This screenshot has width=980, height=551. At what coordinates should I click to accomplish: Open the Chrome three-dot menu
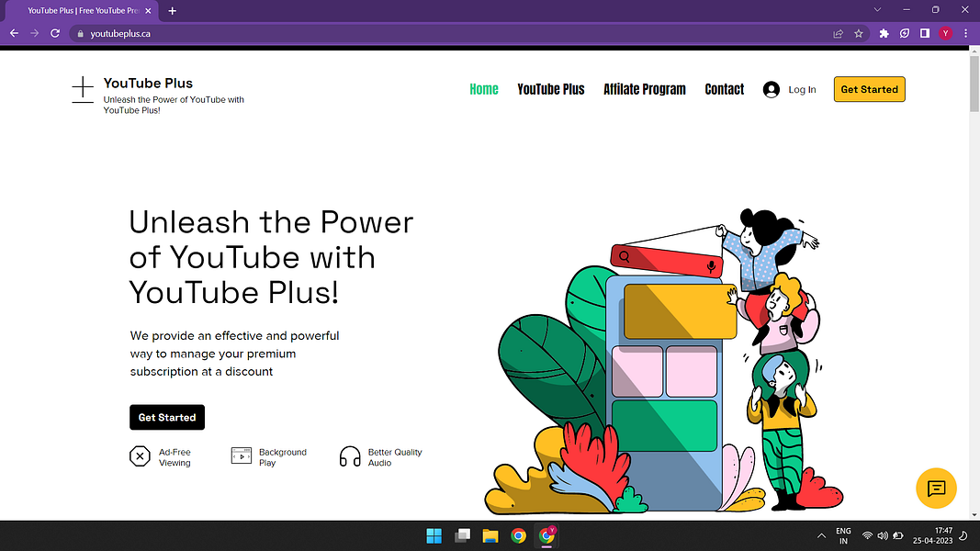coord(965,33)
